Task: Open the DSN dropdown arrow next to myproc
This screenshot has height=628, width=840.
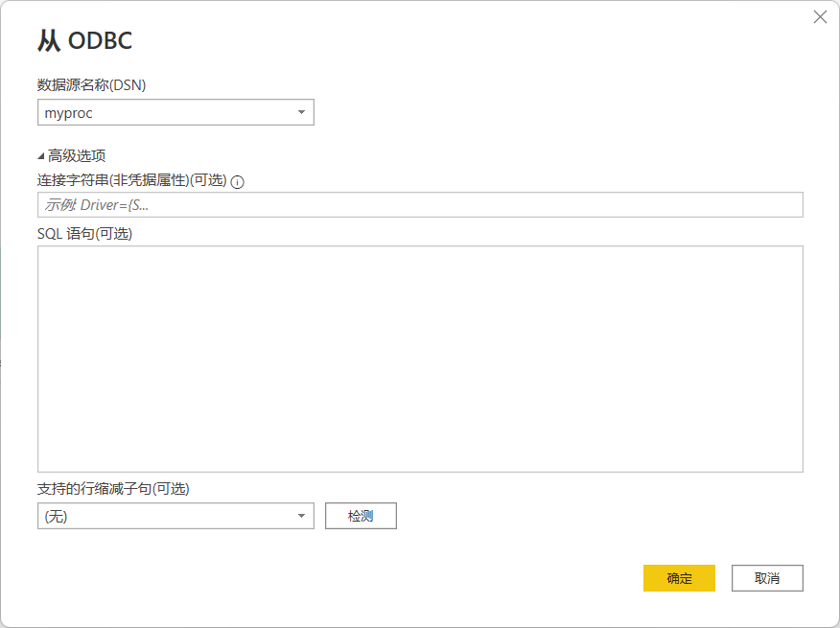Action: pyautogui.click(x=301, y=113)
